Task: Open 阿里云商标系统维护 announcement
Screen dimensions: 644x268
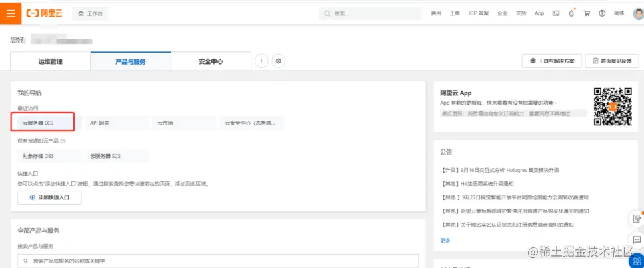Action: click(x=515, y=211)
